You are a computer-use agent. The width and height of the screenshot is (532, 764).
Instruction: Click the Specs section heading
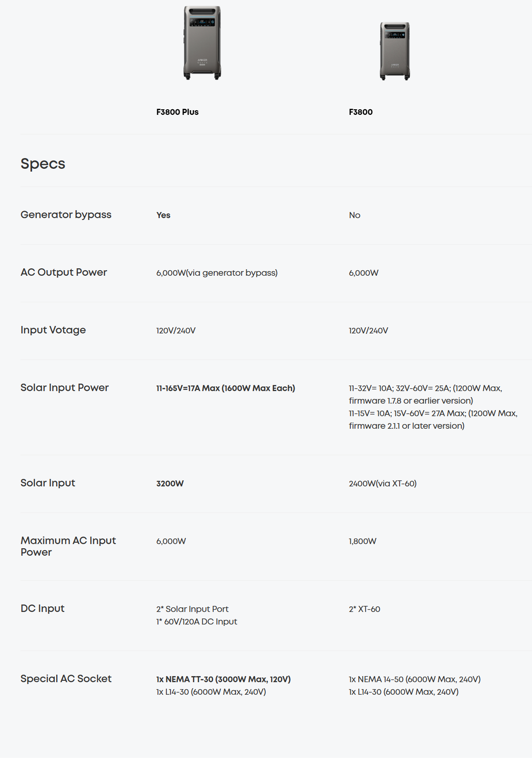(43, 164)
